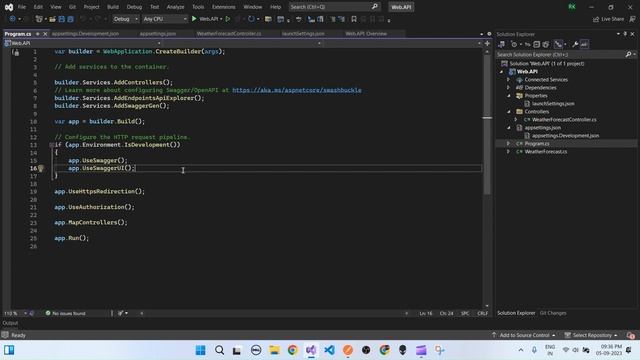The width and height of the screenshot is (640, 360).
Task: Open Solution Explorer Properties wrench icon
Action: click(575, 44)
